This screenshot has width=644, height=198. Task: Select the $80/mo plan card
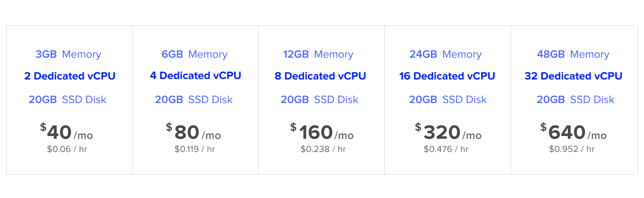tap(195, 100)
